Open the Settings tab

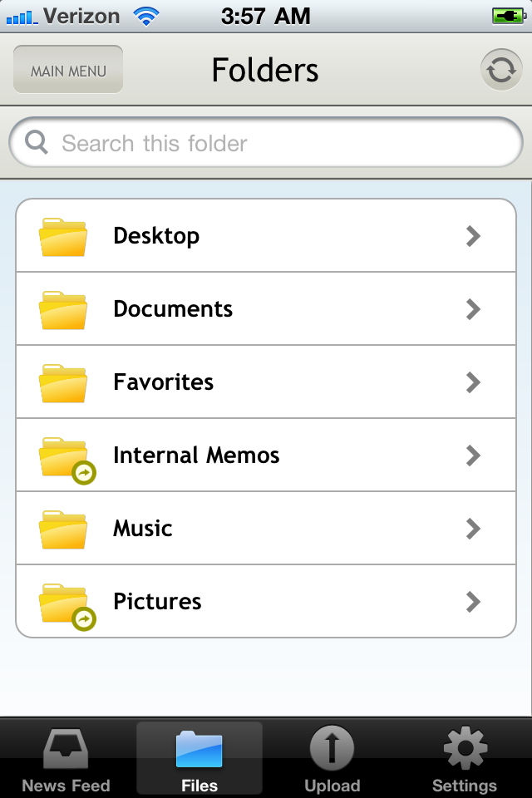465,760
